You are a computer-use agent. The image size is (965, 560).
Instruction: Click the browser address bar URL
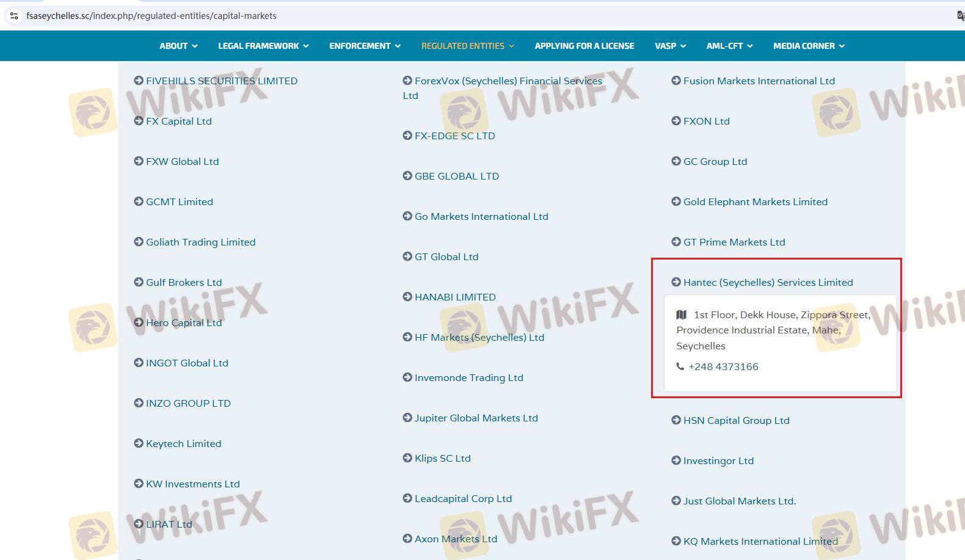[x=151, y=16]
